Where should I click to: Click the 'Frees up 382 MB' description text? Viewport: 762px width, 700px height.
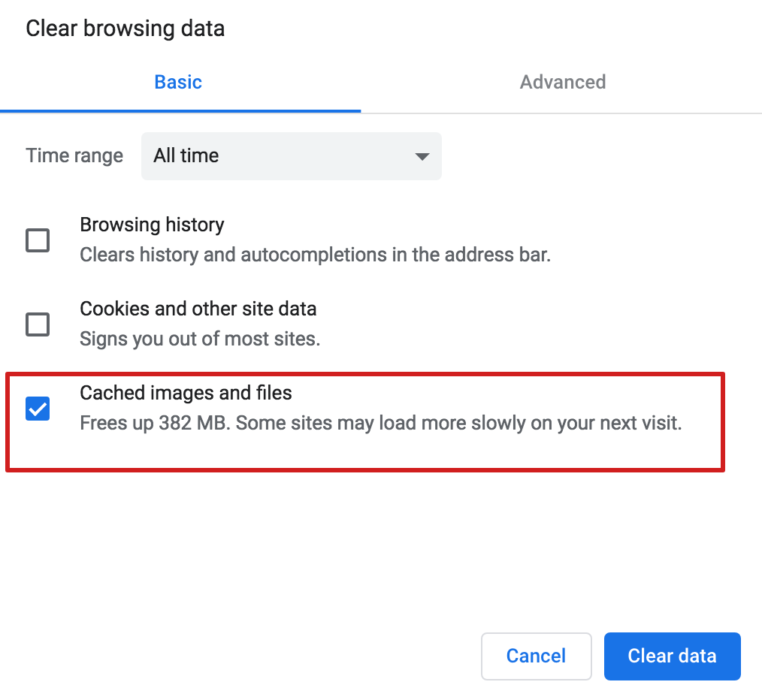click(380, 423)
